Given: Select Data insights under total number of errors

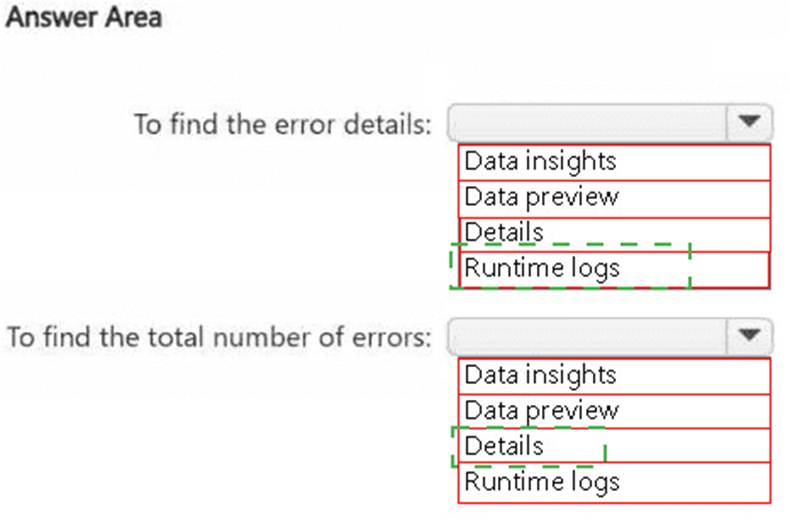Looking at the screenshot, I should coord(614,376).
